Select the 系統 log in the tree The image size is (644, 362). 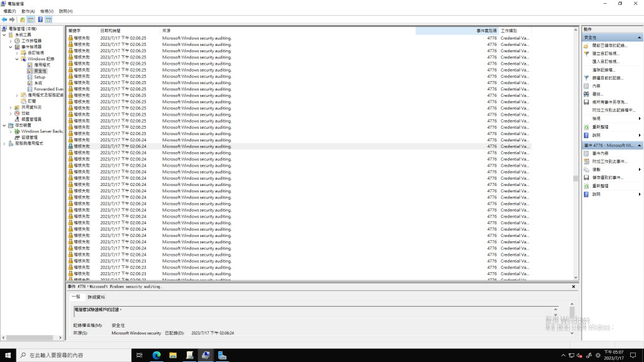coord(38,83)
